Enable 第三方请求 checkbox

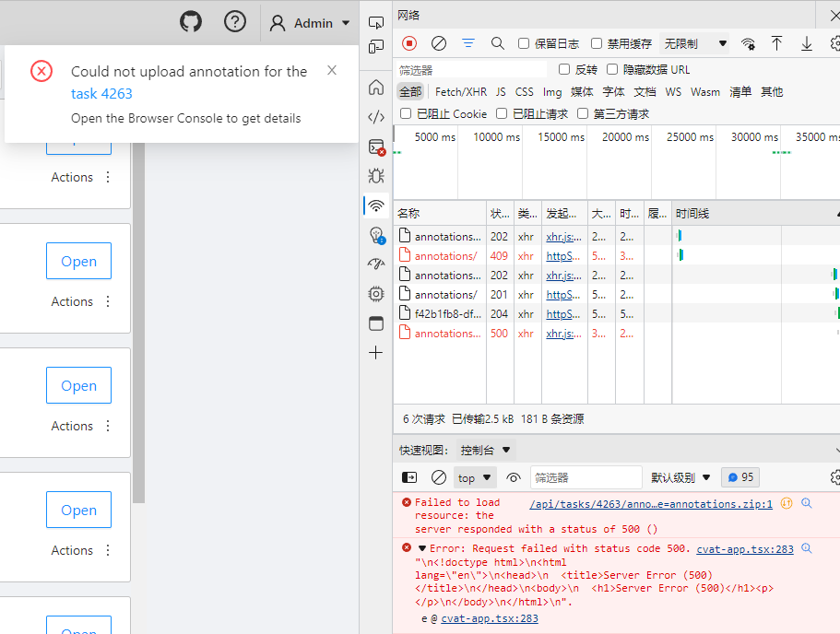[x=583, y=113]
